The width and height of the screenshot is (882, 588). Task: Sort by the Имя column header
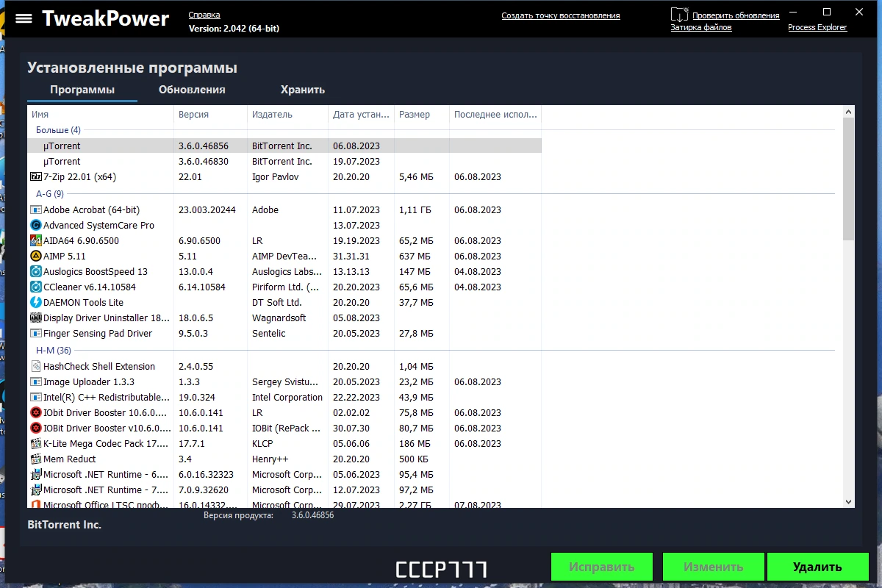pos(101,115)
